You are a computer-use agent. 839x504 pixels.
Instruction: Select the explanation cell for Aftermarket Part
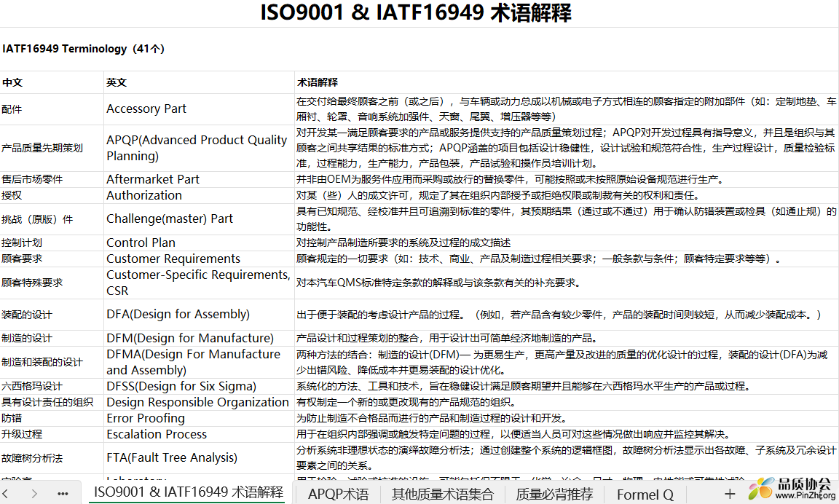tap(567, 179)
